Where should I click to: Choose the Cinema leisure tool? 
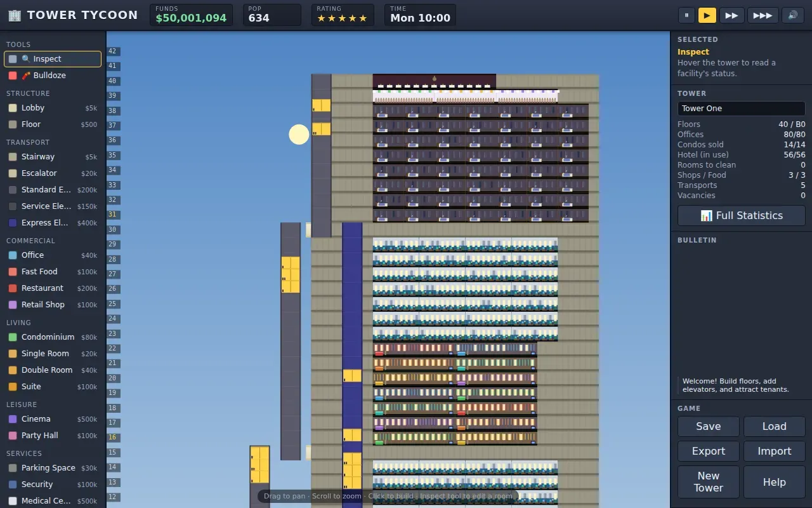[53, 419]
